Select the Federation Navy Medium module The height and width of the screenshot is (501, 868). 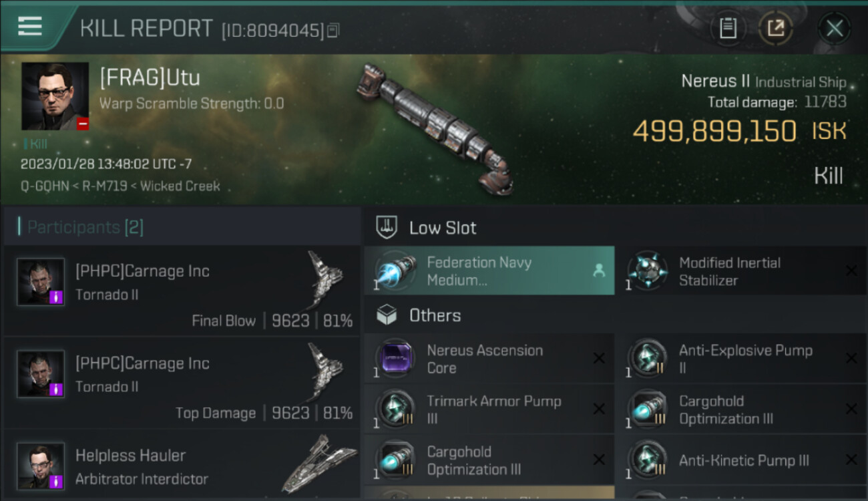[x=489, y=271]
